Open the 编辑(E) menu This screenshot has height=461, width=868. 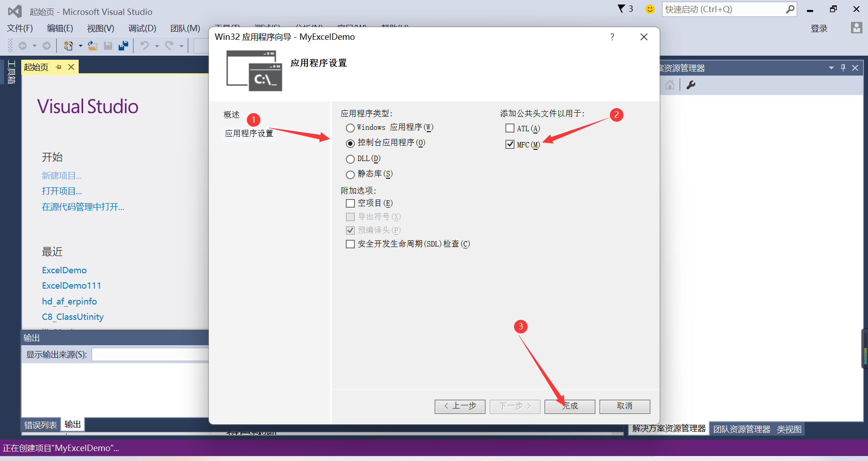(x=60, y=29)
